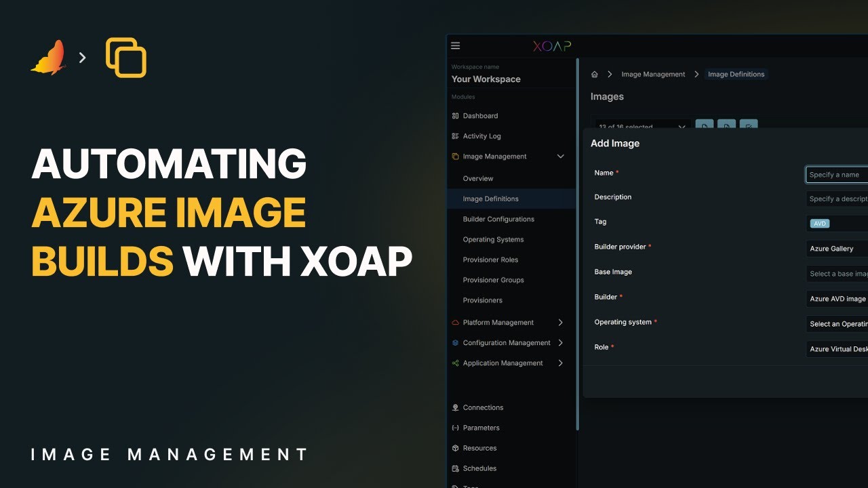Expand the Application Management chevron

[560, 363]
